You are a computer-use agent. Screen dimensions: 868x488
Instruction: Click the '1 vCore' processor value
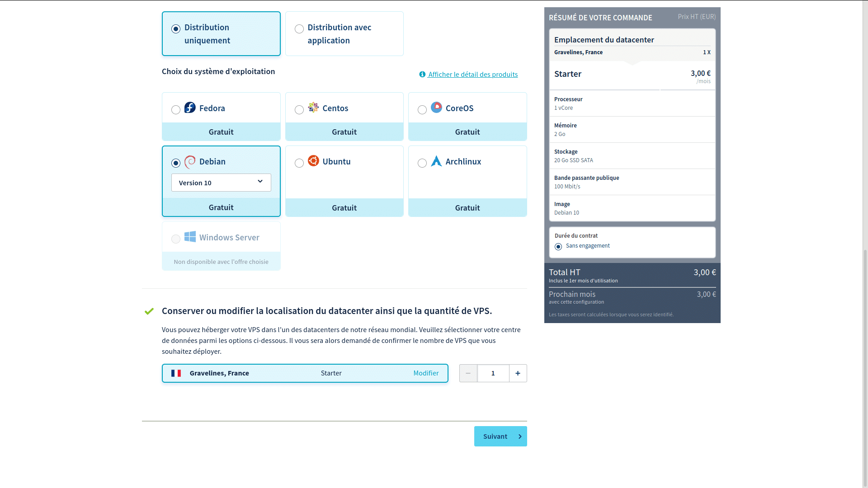click(x=563, y=108)
